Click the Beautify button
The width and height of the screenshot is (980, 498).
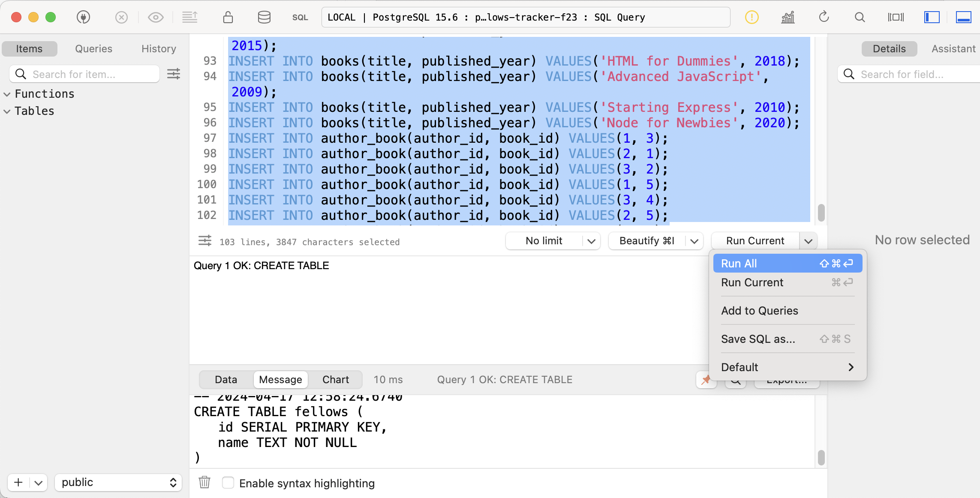646,241
